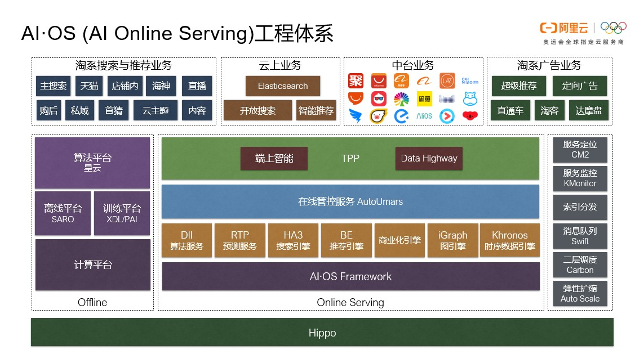The height and width of the screenshot is (359, 644).
Task: Select the 定向广告 box
Action: click(580, 86)
